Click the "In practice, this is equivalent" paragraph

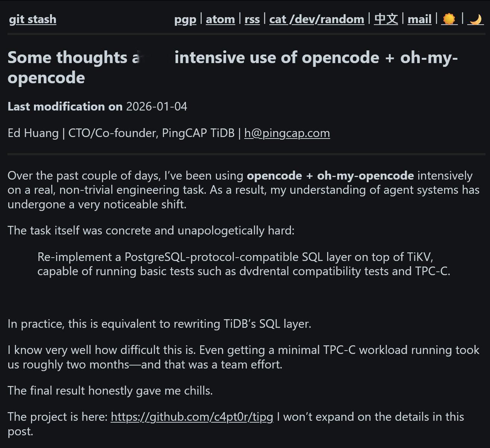159,324
